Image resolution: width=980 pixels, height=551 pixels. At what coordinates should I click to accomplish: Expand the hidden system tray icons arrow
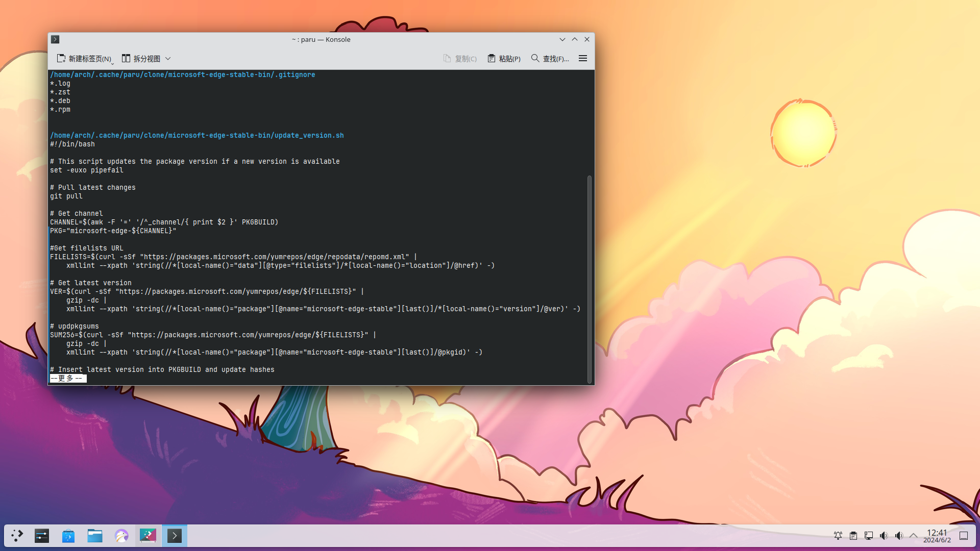pyautogui.click(x=914, y=536)
